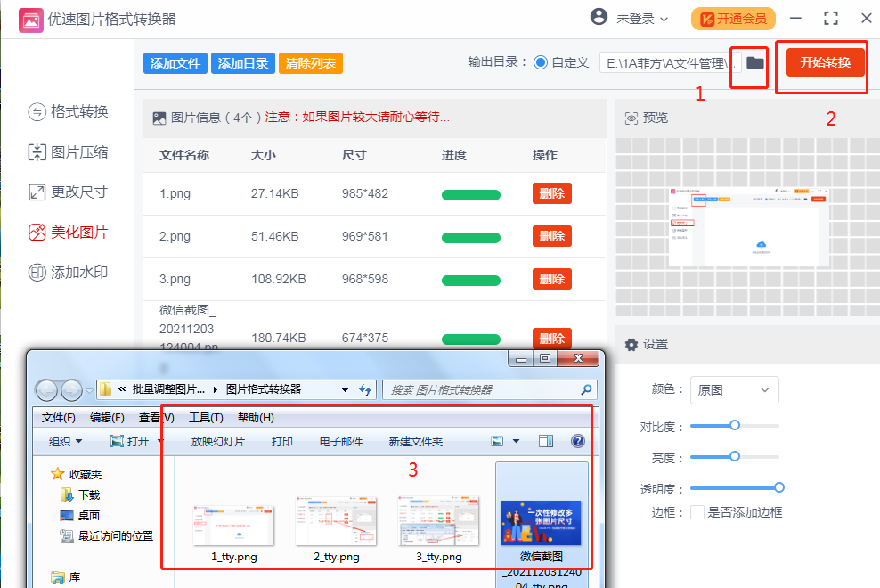This screenshot has width=880, height=588.
Task: Adjust the 亮度 slider handle
Action: (x=735, y=456)
